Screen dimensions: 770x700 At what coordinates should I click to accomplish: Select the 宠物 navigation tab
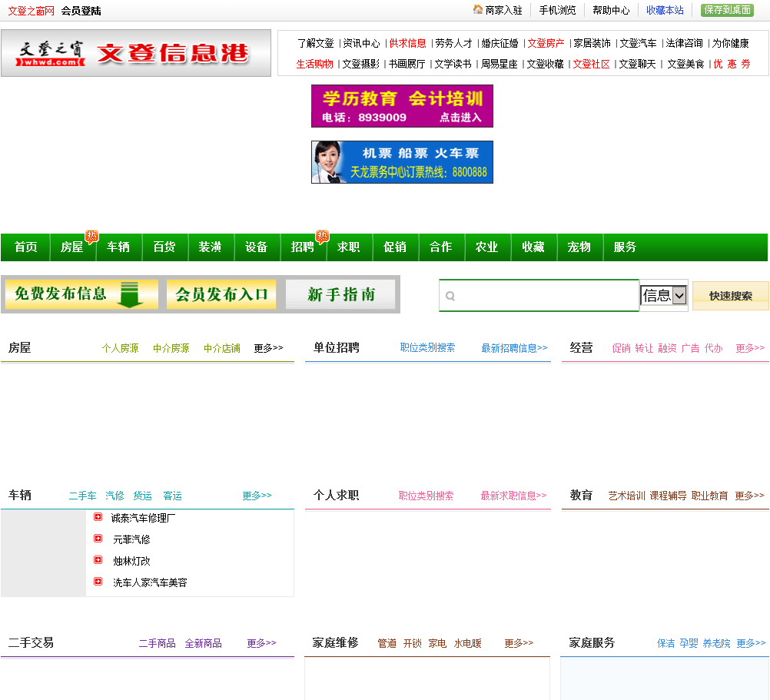579,247
